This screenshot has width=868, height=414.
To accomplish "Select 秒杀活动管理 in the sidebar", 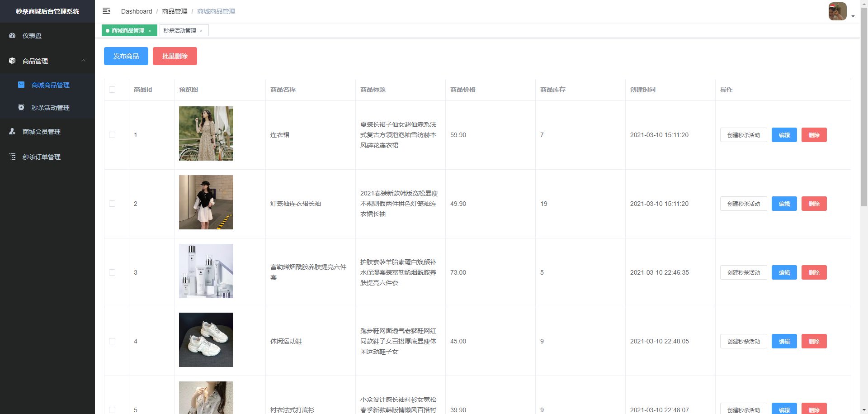I will (47, 107).
